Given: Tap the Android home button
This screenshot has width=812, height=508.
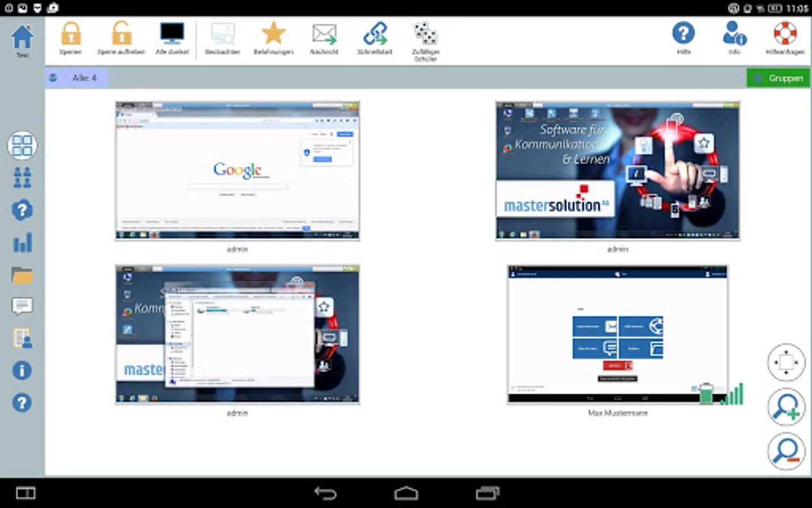Looking at the screenshot, I should tap(406, 493).
